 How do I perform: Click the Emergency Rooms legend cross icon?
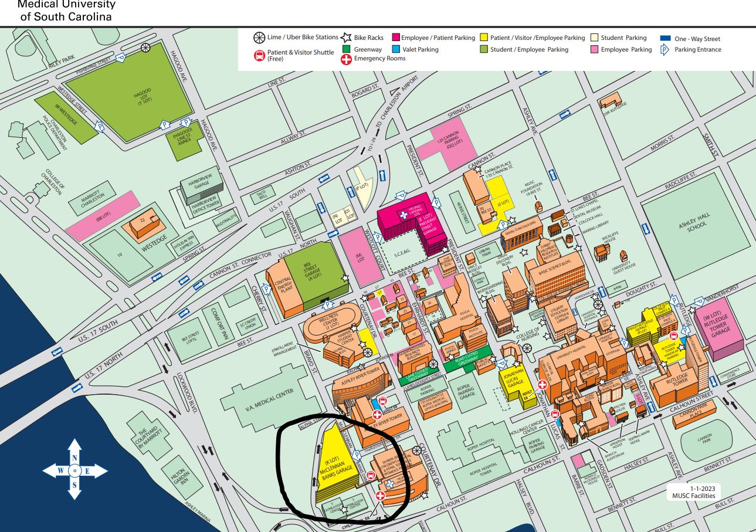[x=346, y=59]
